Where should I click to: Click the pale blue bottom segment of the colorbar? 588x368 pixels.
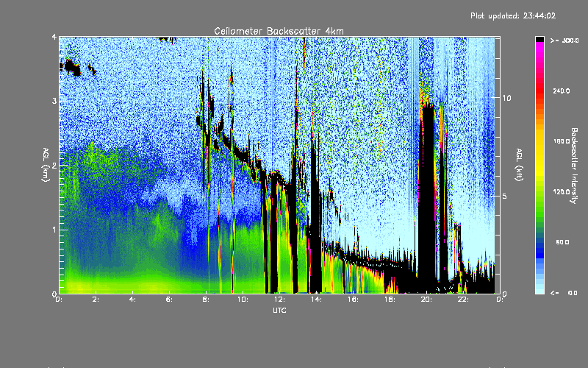539,291
